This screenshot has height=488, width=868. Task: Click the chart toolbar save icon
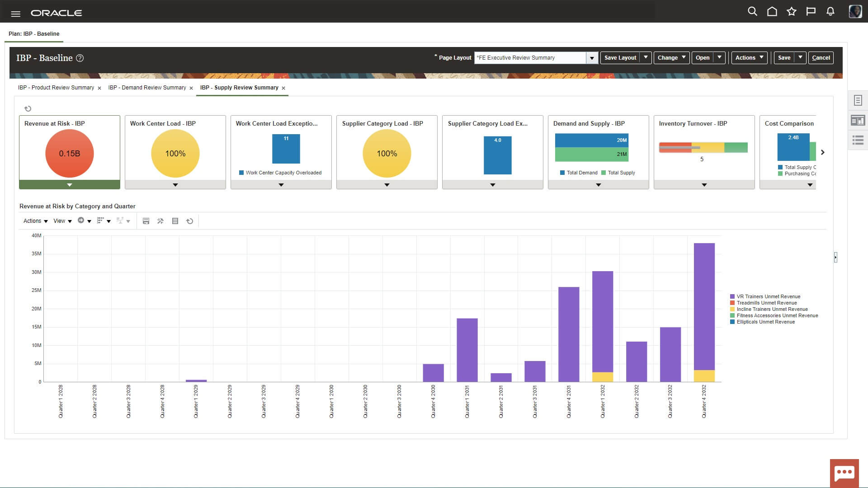(x=146, y=221)
